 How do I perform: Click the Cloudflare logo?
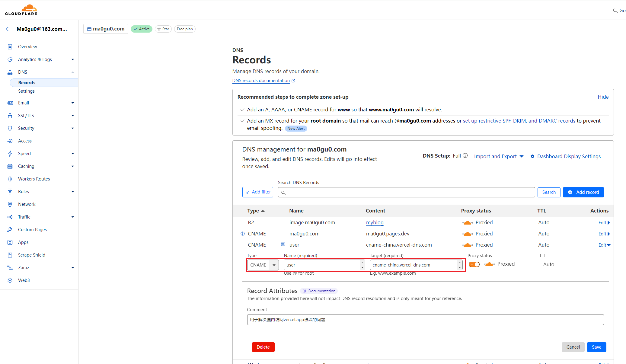(x=21, y=10)
